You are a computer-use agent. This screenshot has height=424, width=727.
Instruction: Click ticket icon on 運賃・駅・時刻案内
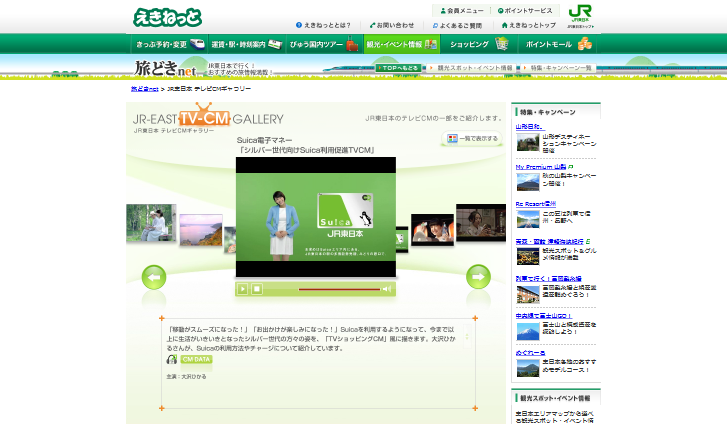pos(275,45)
